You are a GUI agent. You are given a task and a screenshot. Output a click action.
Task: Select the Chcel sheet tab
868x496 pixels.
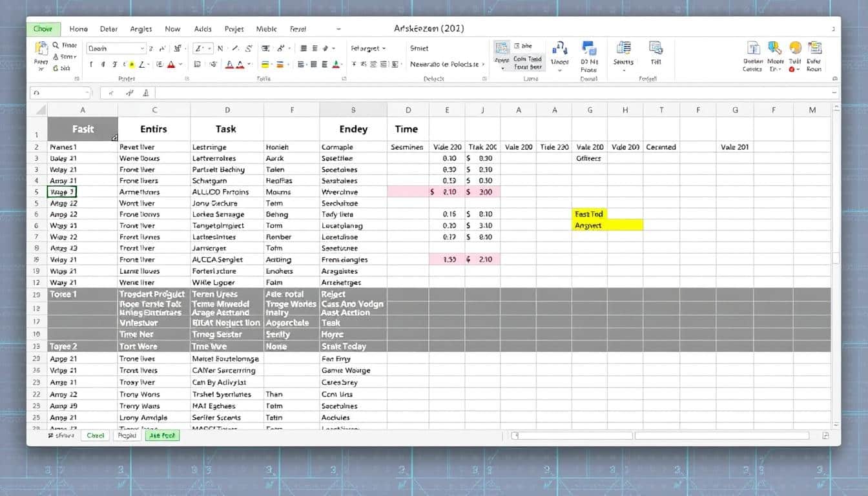(x=95, y=436)
